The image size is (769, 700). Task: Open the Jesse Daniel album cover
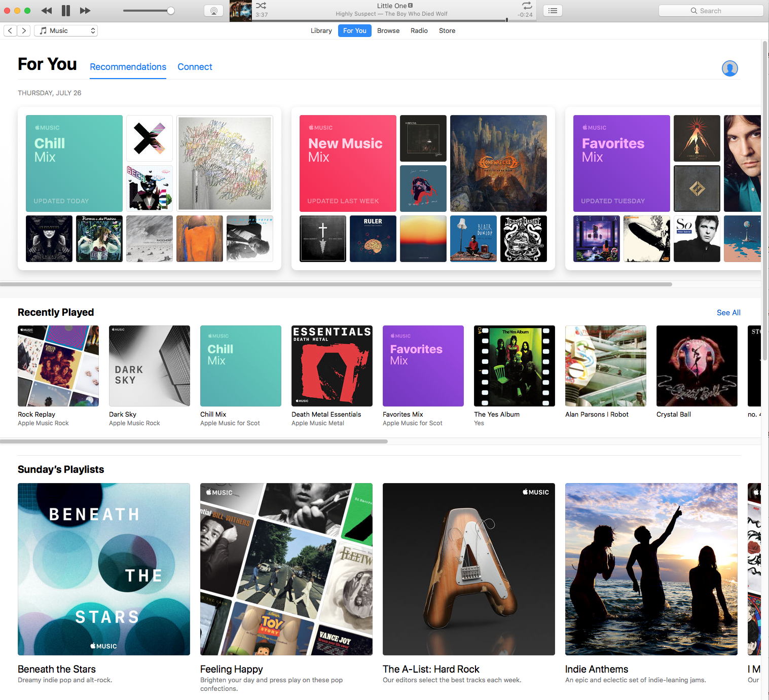524,239
